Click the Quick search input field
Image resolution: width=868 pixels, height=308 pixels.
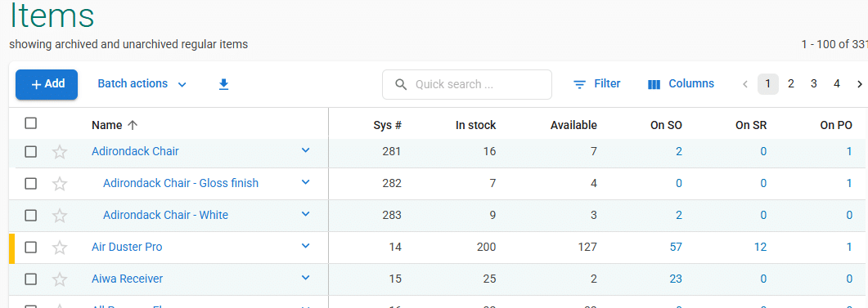467,85
